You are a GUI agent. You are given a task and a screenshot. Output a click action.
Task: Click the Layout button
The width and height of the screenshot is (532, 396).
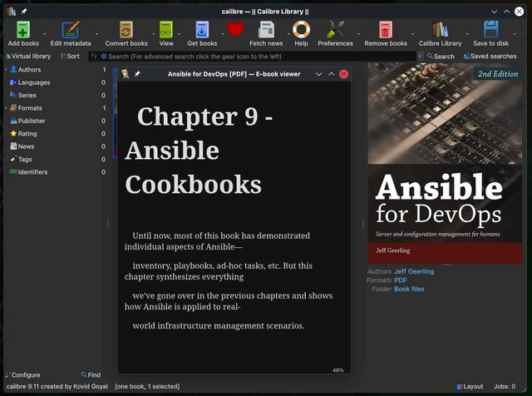[x=470, y=387]
